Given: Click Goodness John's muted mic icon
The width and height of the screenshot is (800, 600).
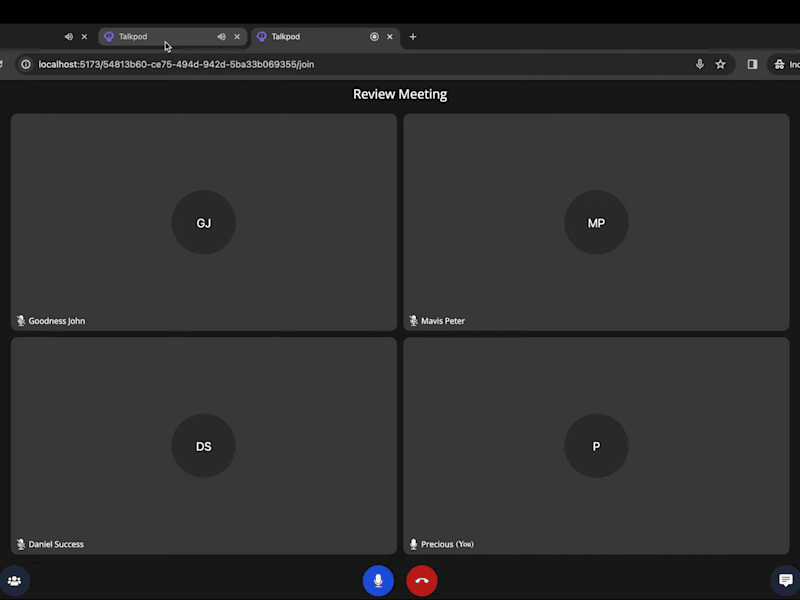Looking at the screenshot, I should (21, 320).
